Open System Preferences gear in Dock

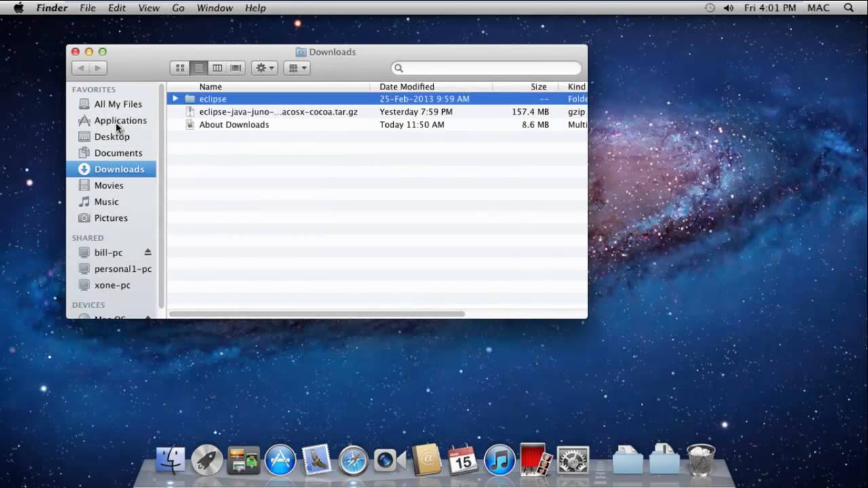click(573, 460)
